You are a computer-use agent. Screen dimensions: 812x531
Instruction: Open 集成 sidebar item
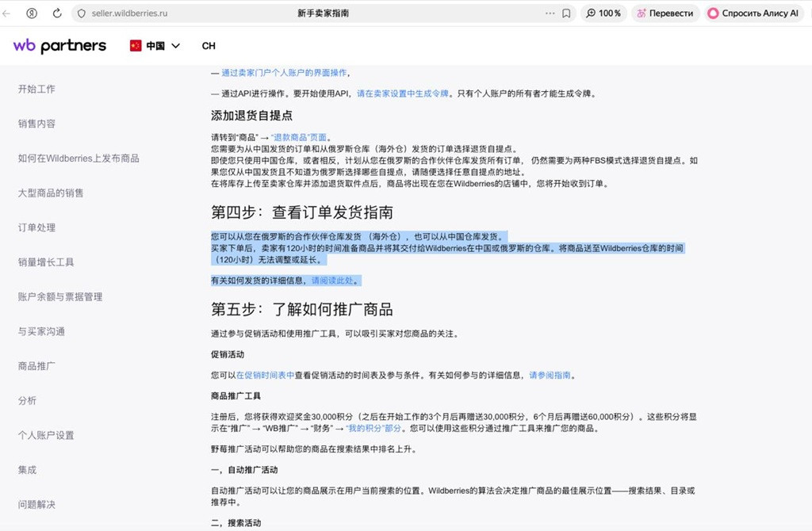click(x=28, y=470)
